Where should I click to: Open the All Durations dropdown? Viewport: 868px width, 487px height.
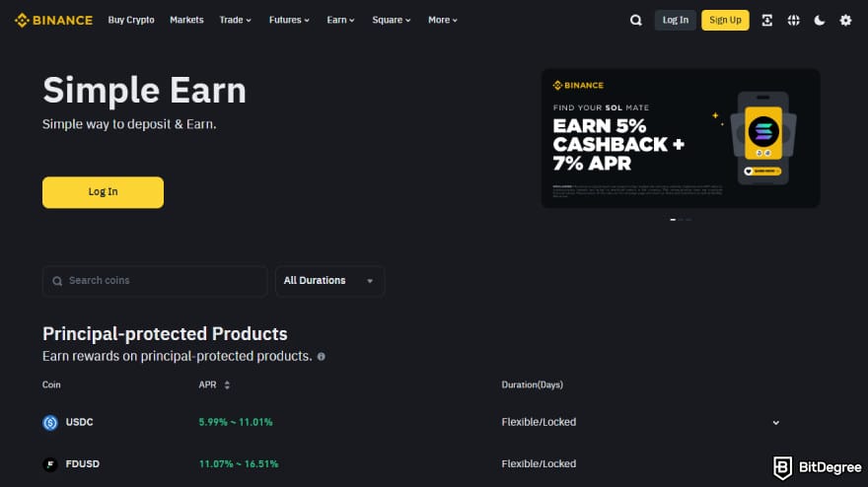[329, 281]
